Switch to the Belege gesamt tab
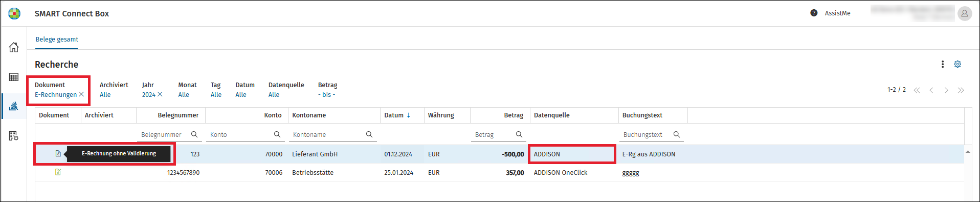980x202 pixels. click(57, 39)
